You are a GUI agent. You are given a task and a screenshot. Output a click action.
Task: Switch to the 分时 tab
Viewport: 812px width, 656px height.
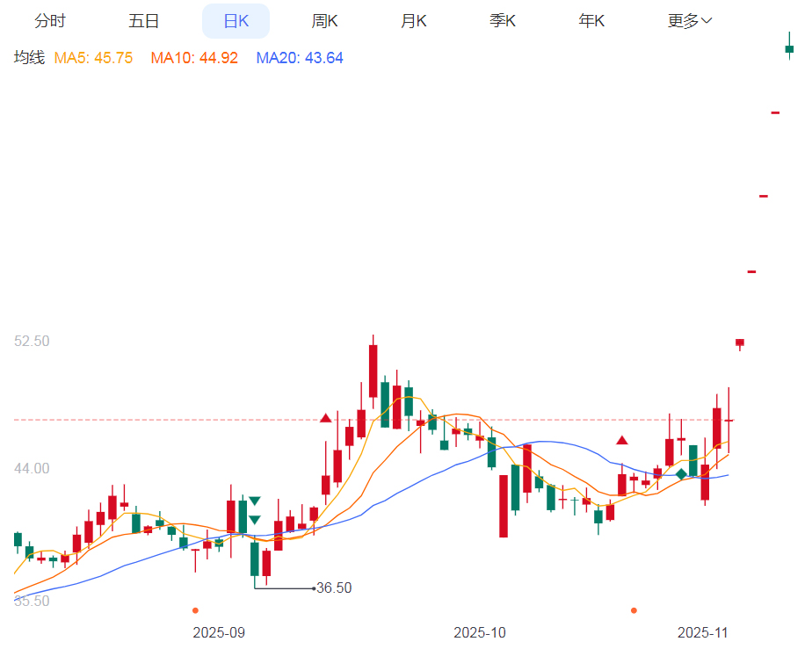point(50,21)
